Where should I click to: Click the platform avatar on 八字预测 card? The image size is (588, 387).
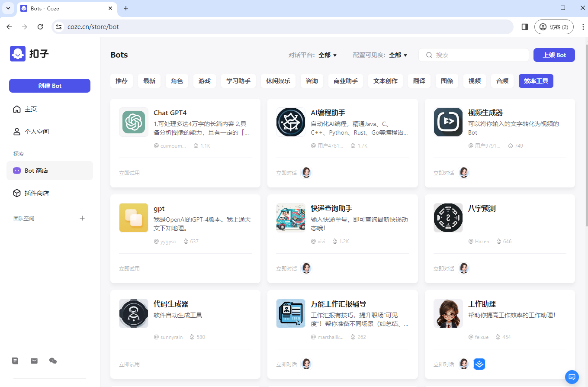(x=464, y=268)
